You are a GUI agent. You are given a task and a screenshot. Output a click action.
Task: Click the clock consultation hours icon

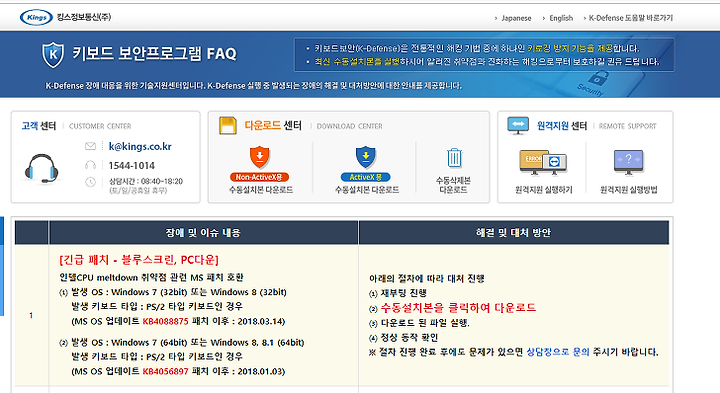90,182
